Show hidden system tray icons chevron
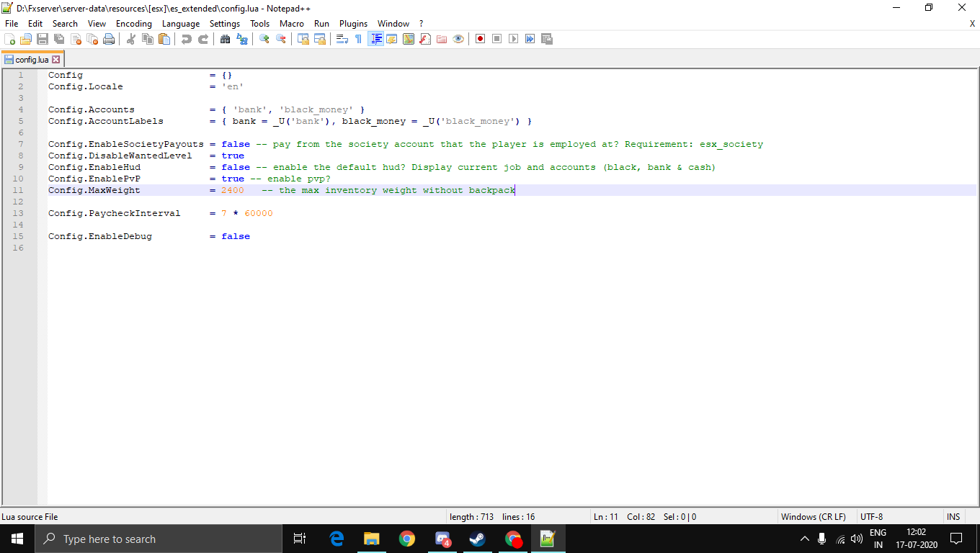Viewport: 980px width, 553px height. (x=805, y=539)
